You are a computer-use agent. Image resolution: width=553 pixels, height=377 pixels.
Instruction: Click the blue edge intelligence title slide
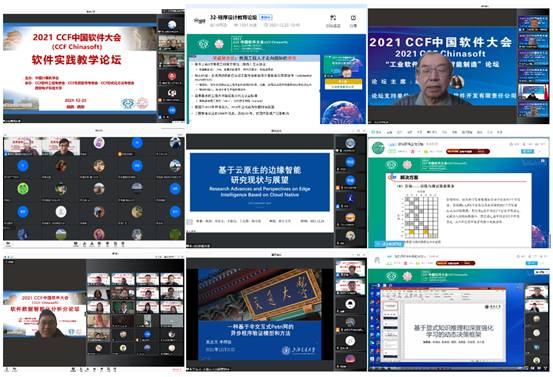(x=260, y=182)
